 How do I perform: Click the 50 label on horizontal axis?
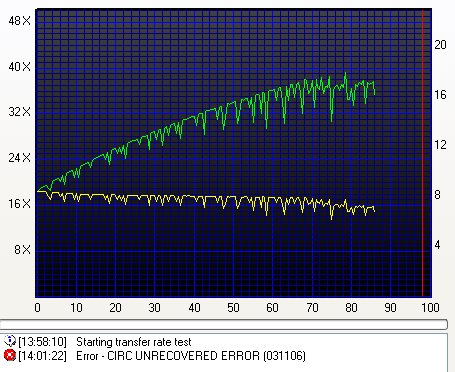(x=233, y=307)
